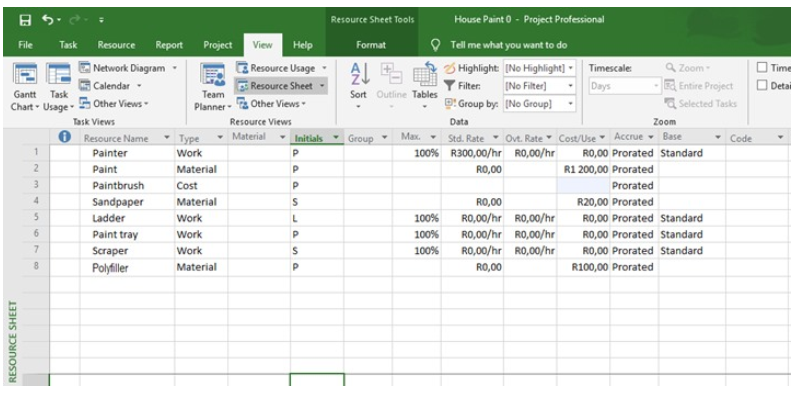Open the Type column filter arrow
The height and width of the screenshot is (402, 804).
pos(220,137)
